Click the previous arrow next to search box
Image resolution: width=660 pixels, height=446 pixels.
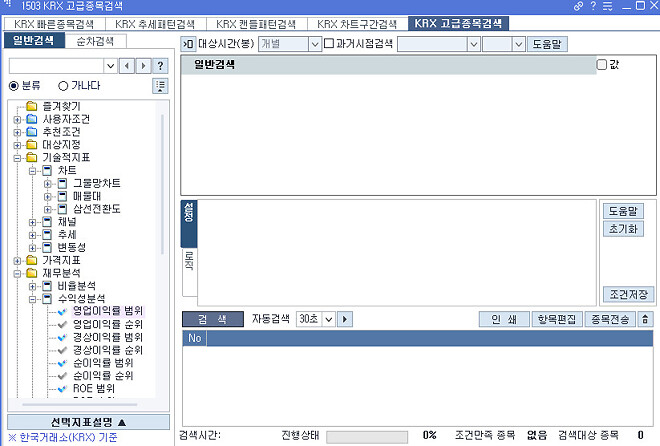(127, 66)
